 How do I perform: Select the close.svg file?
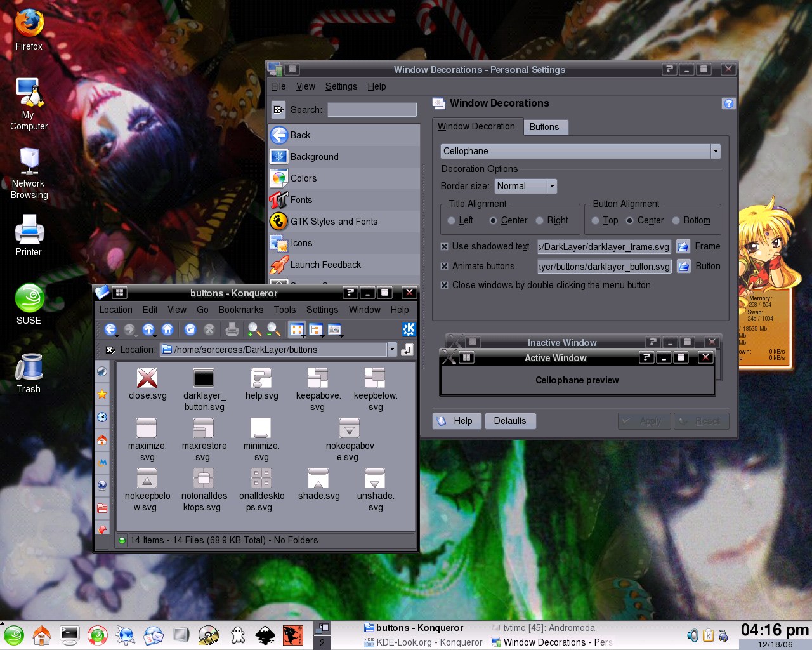click(x=147, y=384)
